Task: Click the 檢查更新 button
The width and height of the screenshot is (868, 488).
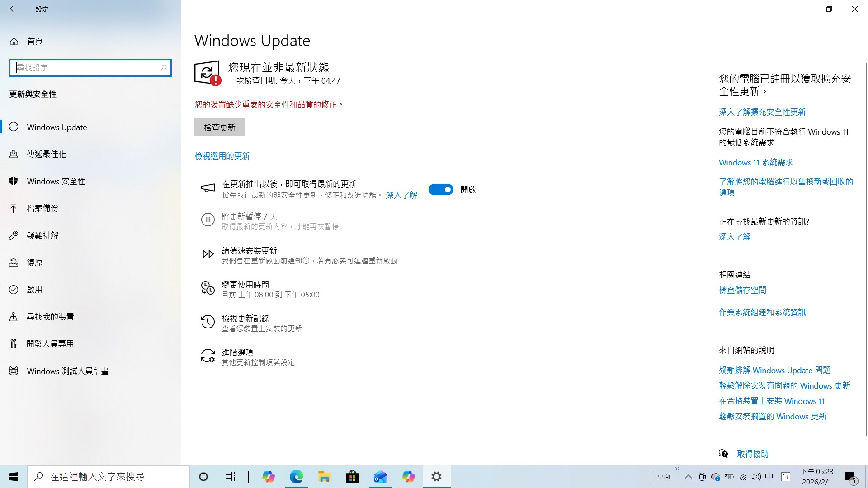Action: [220, 127]
